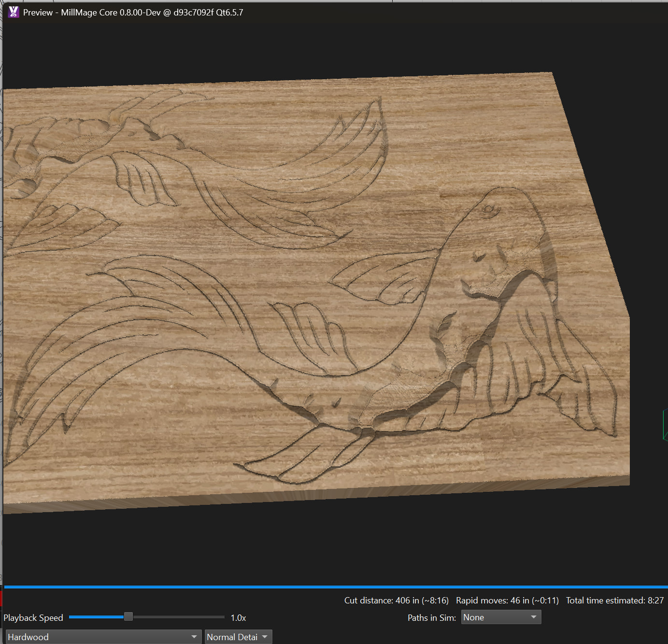This screenshot has width=668, height=644.
Task: Click the Total time estimated readout
Action: pyautogui.click(x=614, y=601)
